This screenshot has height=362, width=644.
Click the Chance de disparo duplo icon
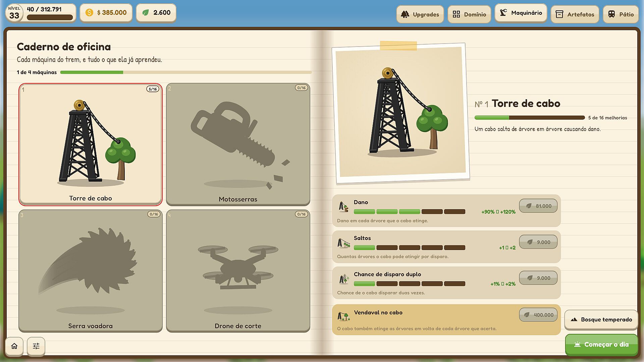(x=344, y=279)
